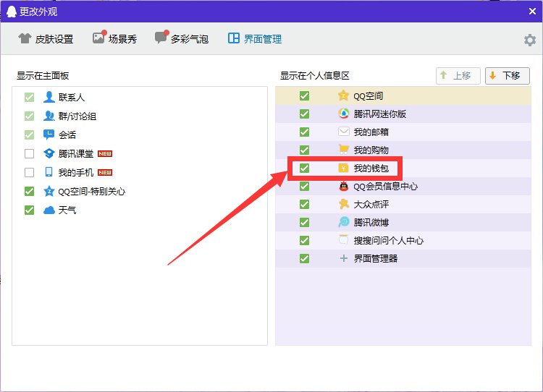543x392 pixels.
Task: Open the 场景秀 tab
Action: [x=114, y=39]
